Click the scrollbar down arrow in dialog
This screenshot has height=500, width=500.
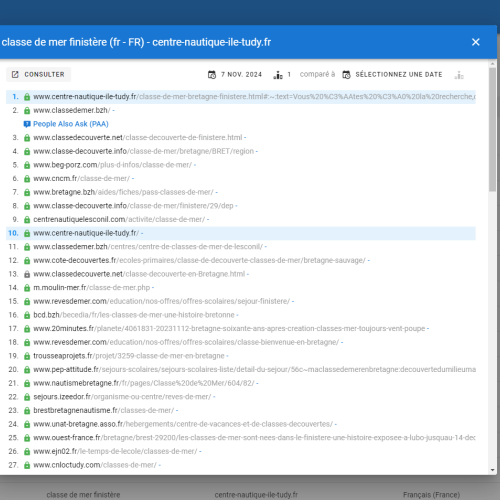[x=492, y=470]
